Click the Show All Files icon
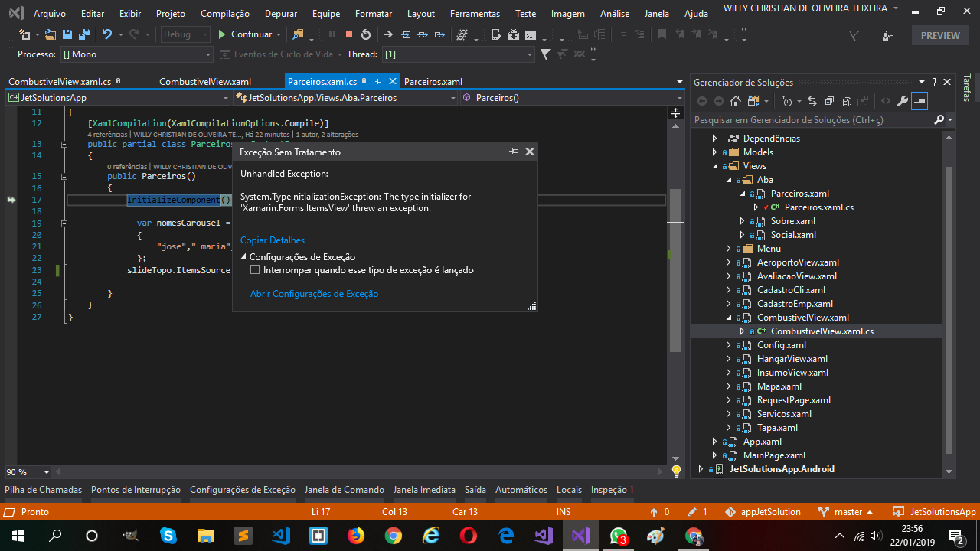Screen dimensions: 980x551 (845, 101)
